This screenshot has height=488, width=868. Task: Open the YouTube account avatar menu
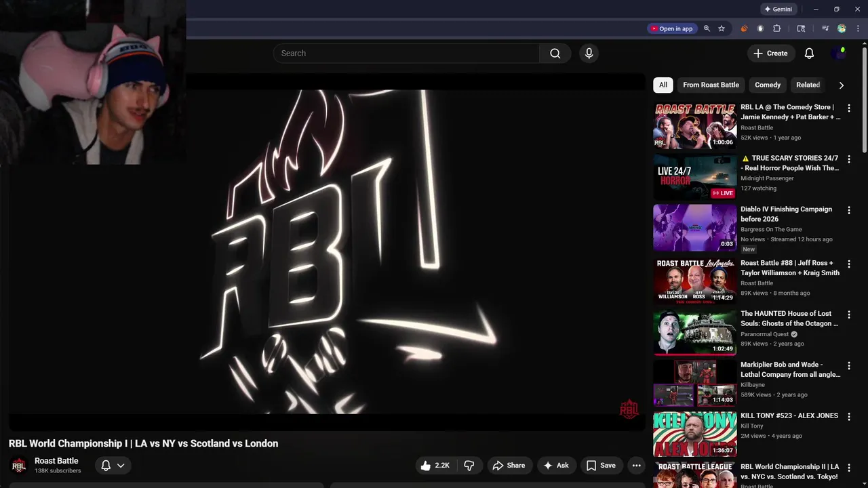point(839,53)
